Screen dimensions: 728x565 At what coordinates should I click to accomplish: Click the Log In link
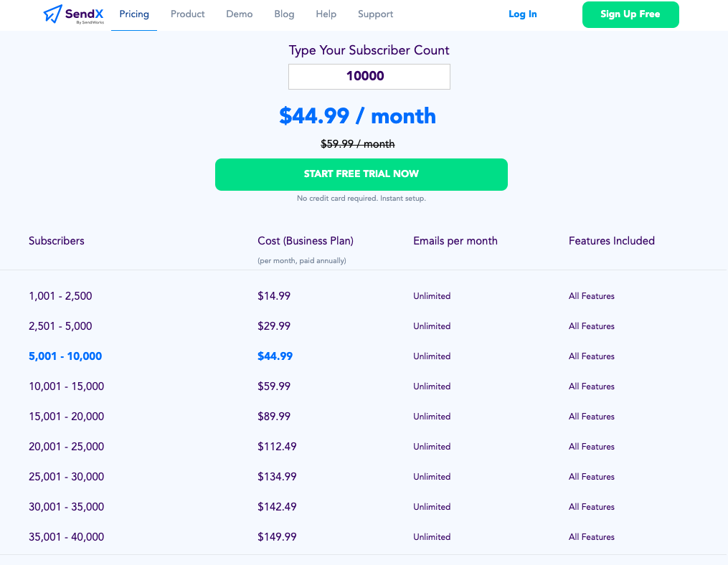pos(522,14)
